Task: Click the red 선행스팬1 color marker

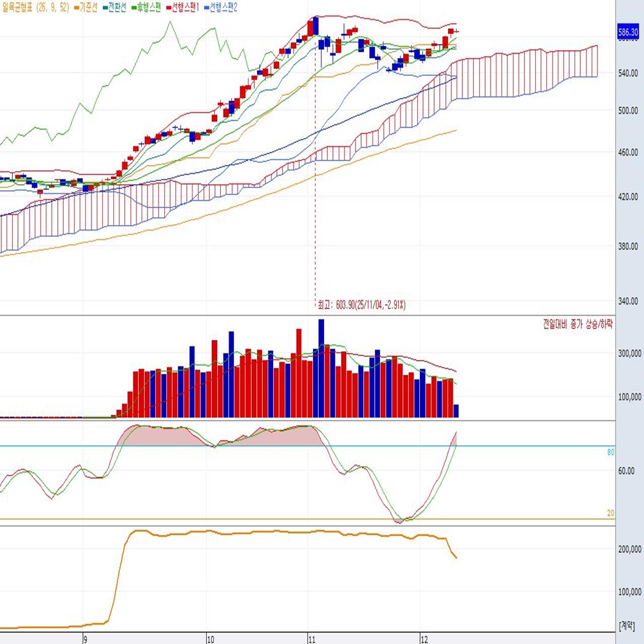Action: pyautogui.click(x=168, y=8)
